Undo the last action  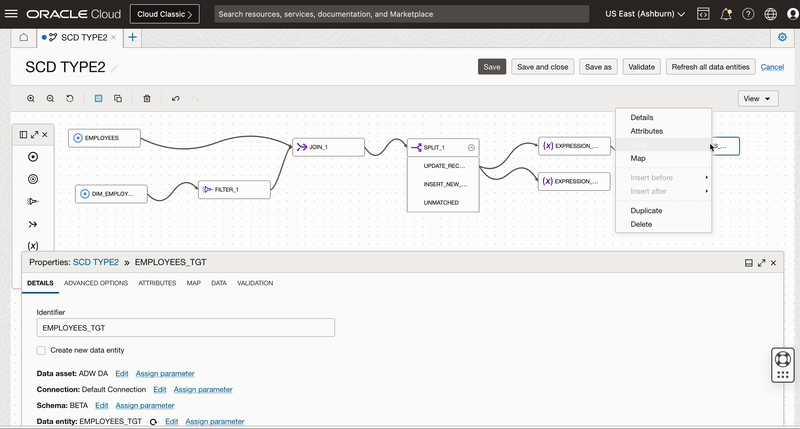click(x=176, y=98)
